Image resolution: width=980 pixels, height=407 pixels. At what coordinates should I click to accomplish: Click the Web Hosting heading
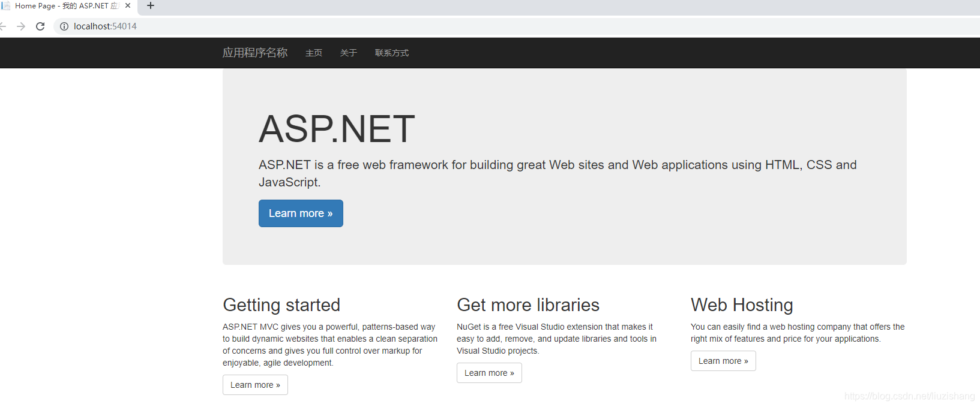click(742, 305)
